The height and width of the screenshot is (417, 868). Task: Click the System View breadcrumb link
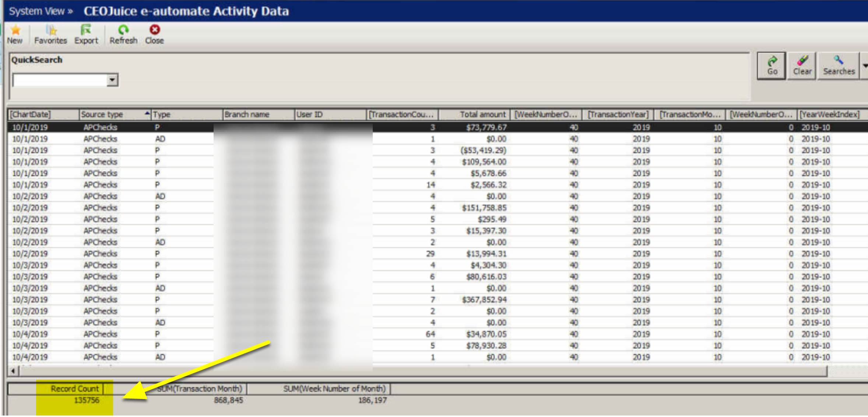click(41, 11)
